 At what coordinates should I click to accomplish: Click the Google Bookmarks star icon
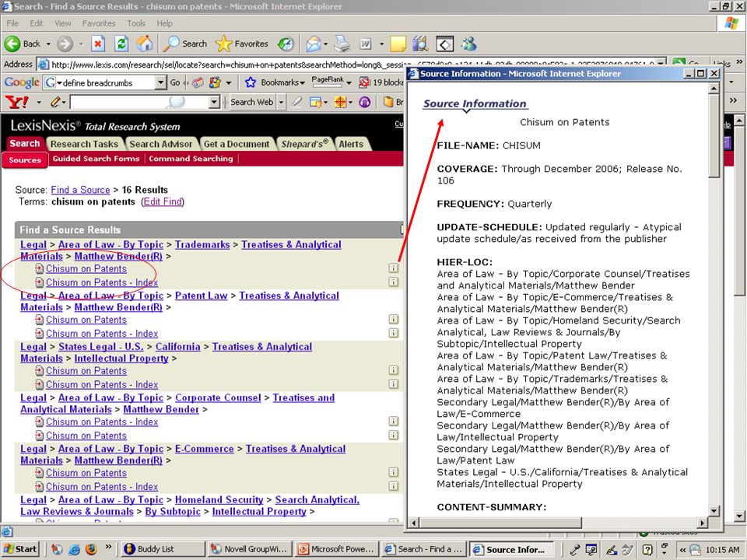pos(250,82)
